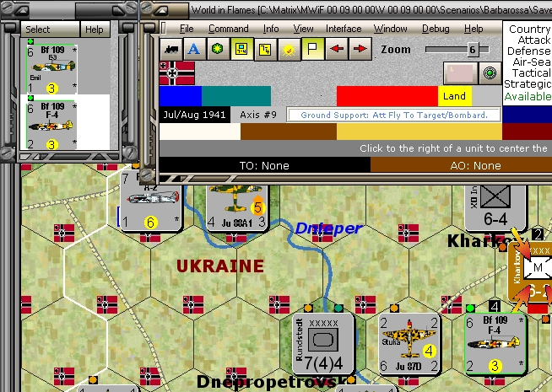The width and height of the screenshot is (552, 392).
Task: Open the Info menu
Action: 271,29
